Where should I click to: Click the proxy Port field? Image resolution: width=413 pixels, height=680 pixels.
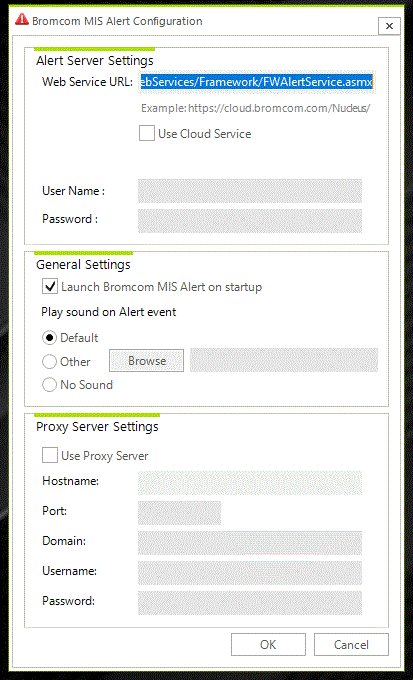click(180, 513)
